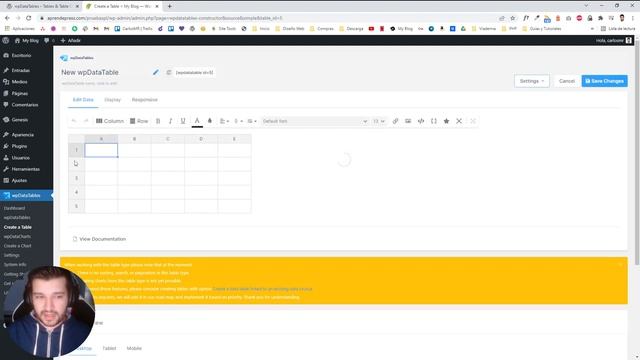Image resolution: width=640 pixels, height=360 pixels.
Task: Toggle underline formatting
Action: (x=183, y=121)
